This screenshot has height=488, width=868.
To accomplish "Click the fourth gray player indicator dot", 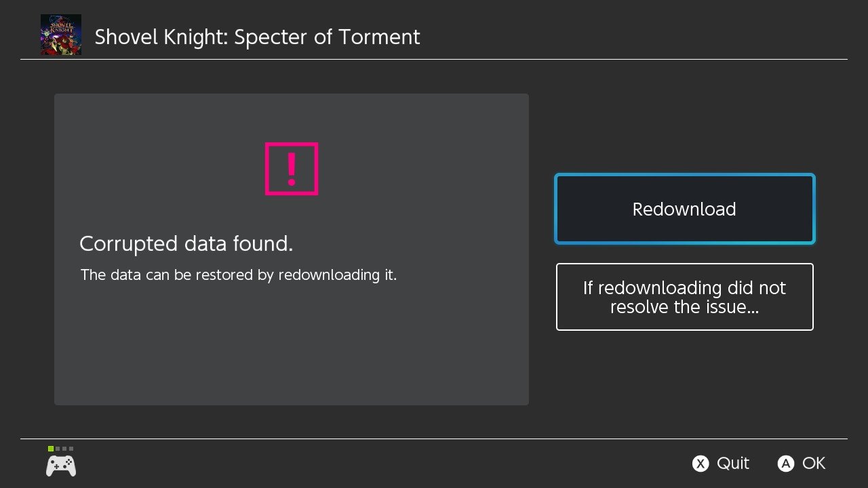I will [x=71, y=449].
